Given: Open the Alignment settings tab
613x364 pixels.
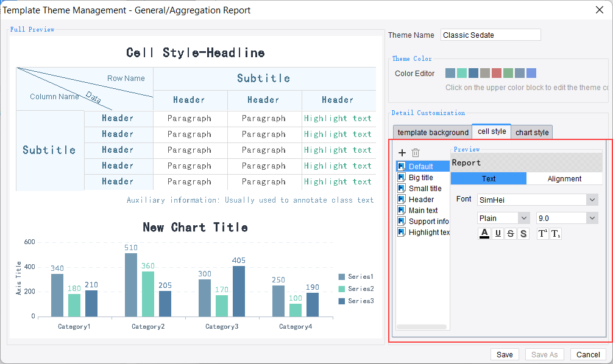Looking at the screenshot, I should pyautogui.click(x=564, y=178).
